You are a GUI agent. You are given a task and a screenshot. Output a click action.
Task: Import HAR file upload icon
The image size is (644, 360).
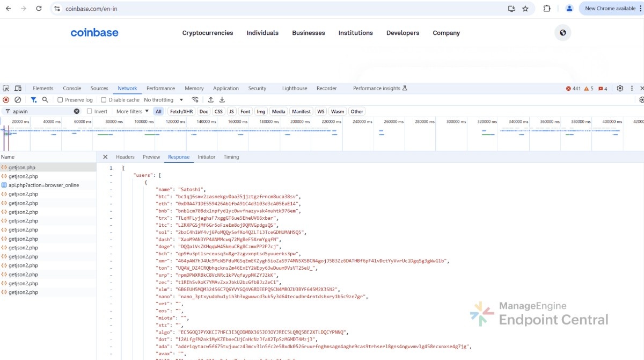click(211, 100)
